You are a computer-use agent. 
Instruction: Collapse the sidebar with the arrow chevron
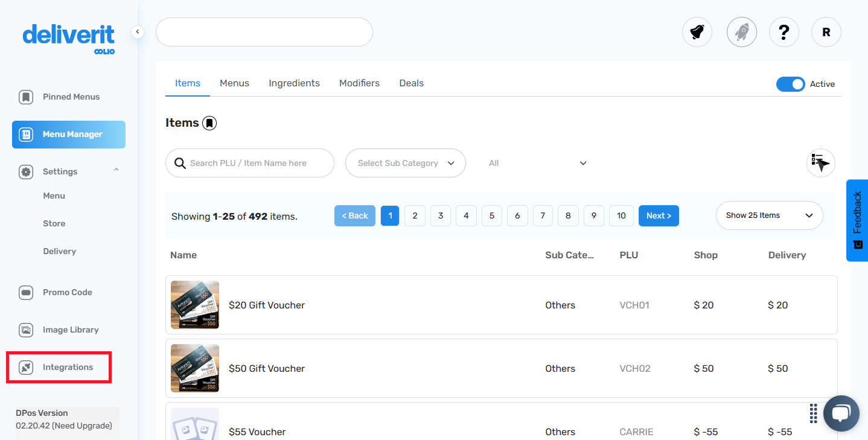pyautogui.click(x=137, y=31)
